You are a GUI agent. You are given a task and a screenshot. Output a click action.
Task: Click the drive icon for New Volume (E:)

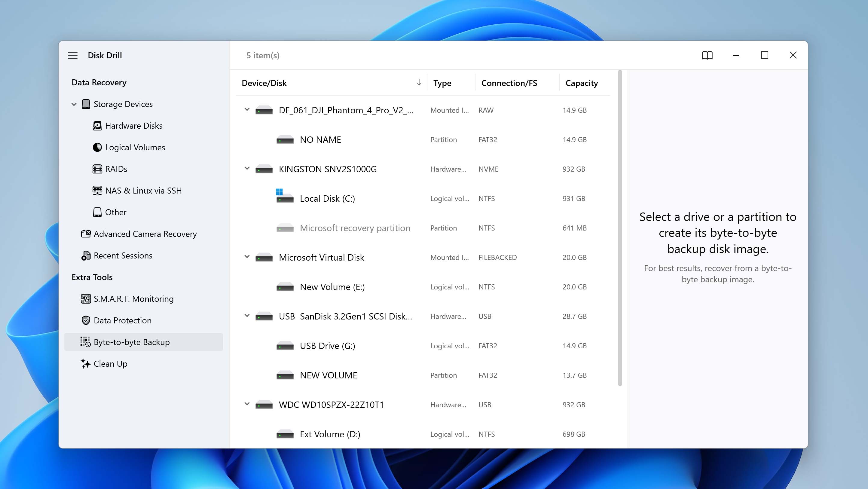[285, 287]
